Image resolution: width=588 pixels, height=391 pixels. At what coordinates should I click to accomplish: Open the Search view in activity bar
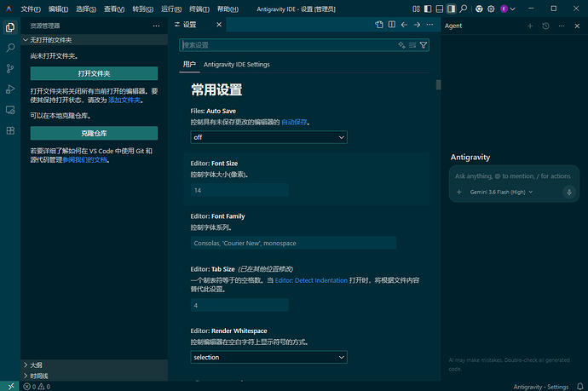tap(10, 48)
